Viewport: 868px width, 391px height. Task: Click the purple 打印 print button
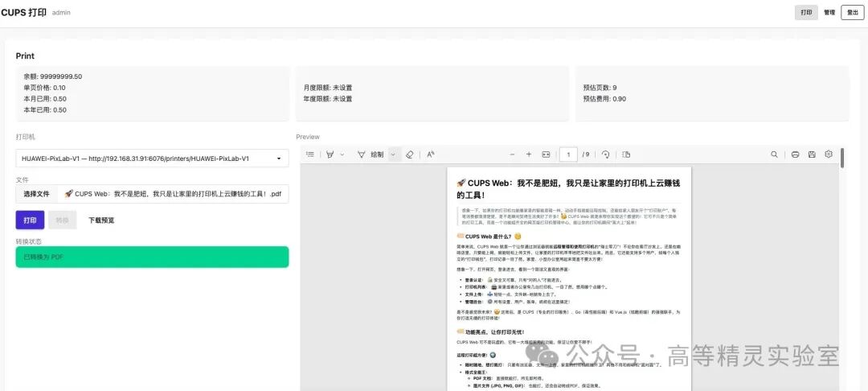(30, 220)
